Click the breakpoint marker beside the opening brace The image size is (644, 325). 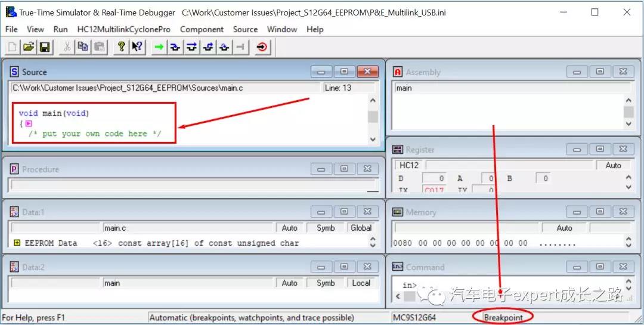coord(29,123)
